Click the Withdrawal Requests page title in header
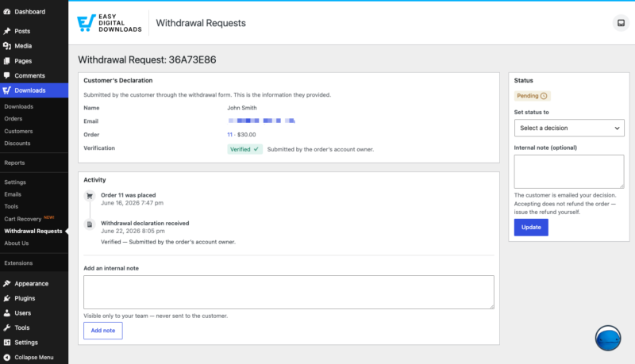 201,23
